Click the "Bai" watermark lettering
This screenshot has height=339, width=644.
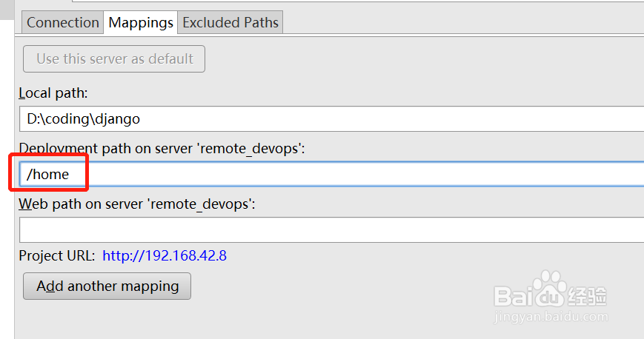514,296
